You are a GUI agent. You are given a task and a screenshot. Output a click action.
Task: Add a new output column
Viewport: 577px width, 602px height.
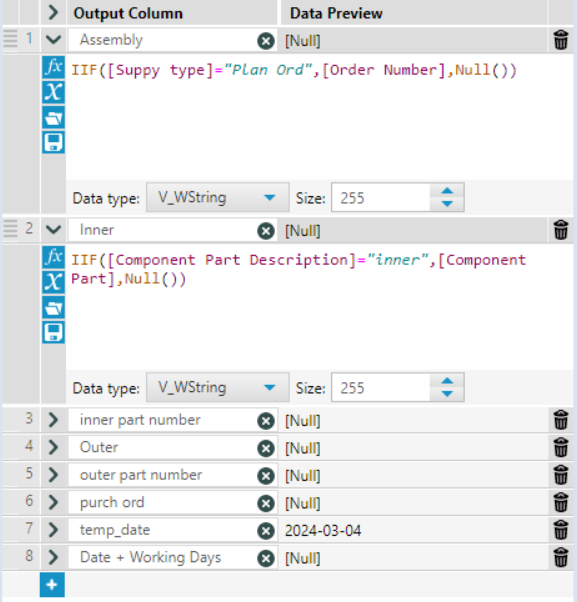click(52, 585)
